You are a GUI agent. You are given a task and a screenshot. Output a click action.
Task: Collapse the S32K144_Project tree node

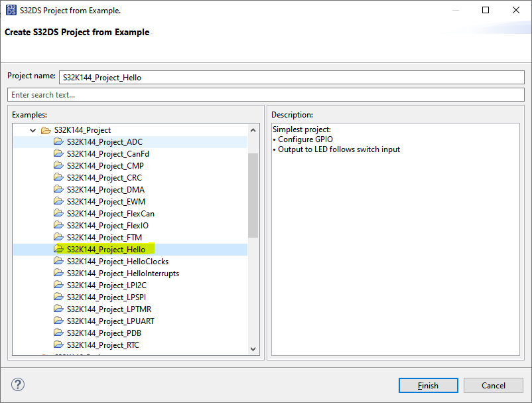click(x=33, y=130)
